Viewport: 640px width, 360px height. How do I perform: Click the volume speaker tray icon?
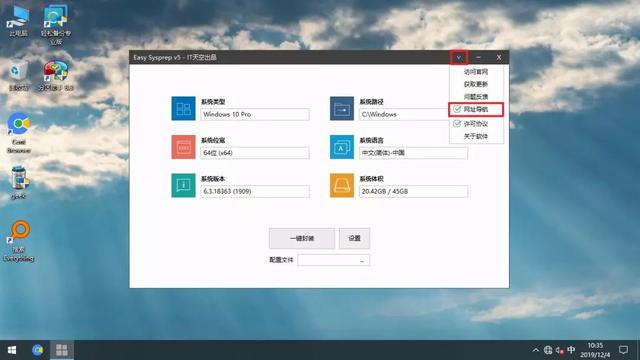560,350
